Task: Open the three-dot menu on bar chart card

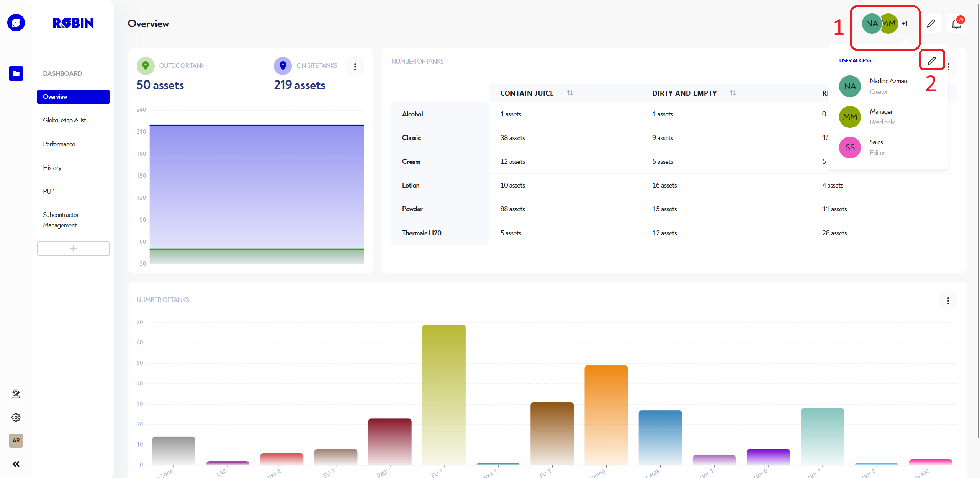Action: 948,301
